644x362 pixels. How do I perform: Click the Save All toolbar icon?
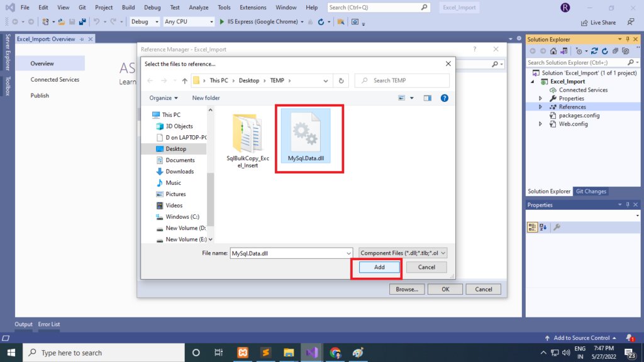click(82, 22)
